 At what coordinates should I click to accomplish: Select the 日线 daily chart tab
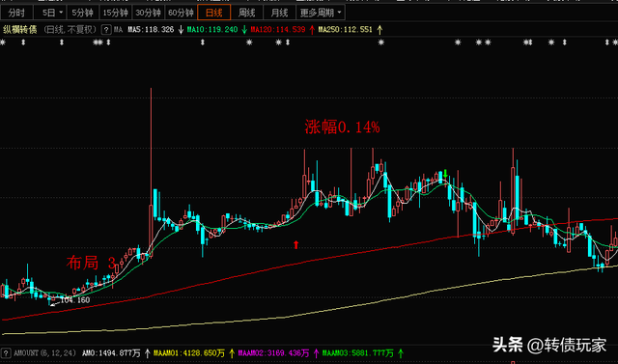(214, 13)
